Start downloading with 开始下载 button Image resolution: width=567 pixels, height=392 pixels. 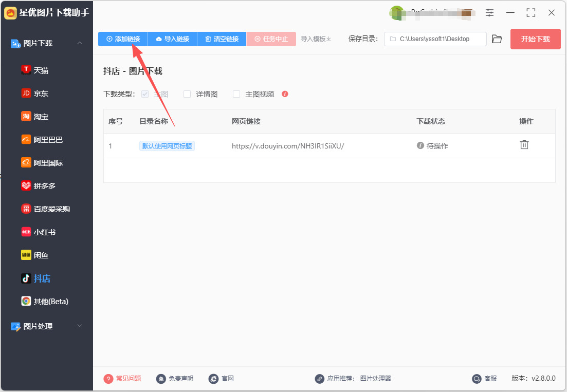click(x=535, y=39)
